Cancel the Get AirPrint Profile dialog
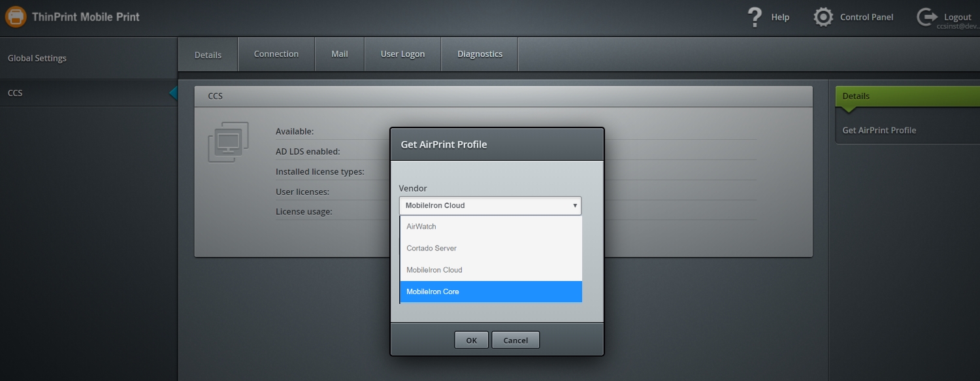980x381 pixels. click(x=515, y=340)
